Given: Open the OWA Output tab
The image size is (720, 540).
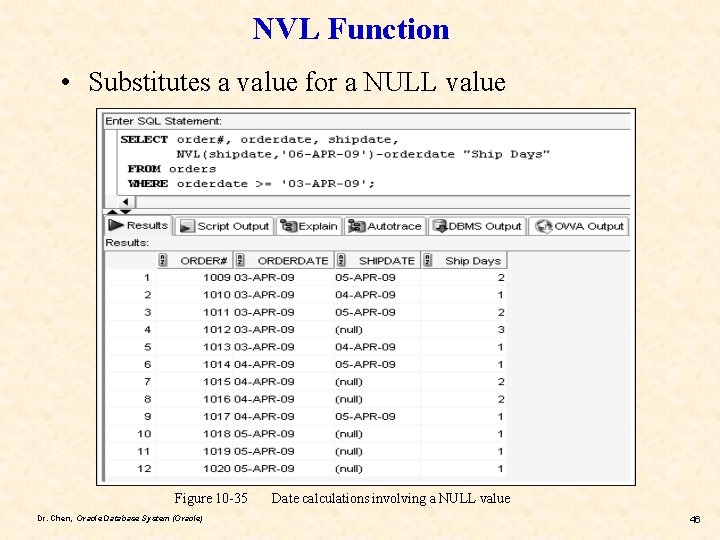Looking at the screenshot, I should (x=579, y=226).
